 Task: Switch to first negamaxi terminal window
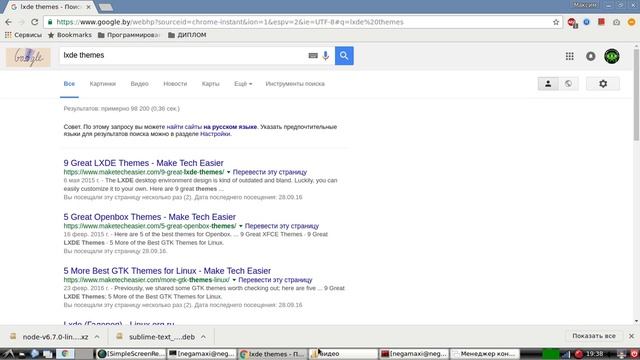(202, 354)
